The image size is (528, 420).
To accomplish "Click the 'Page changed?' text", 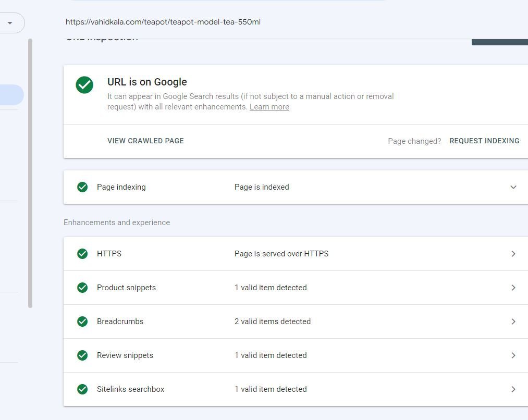I will [414, 141].
